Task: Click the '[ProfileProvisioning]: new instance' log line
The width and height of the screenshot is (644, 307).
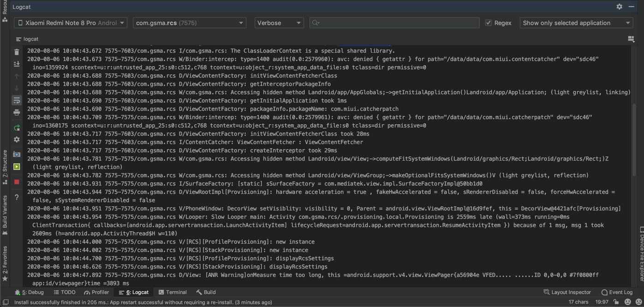Action: click(171, 242)
